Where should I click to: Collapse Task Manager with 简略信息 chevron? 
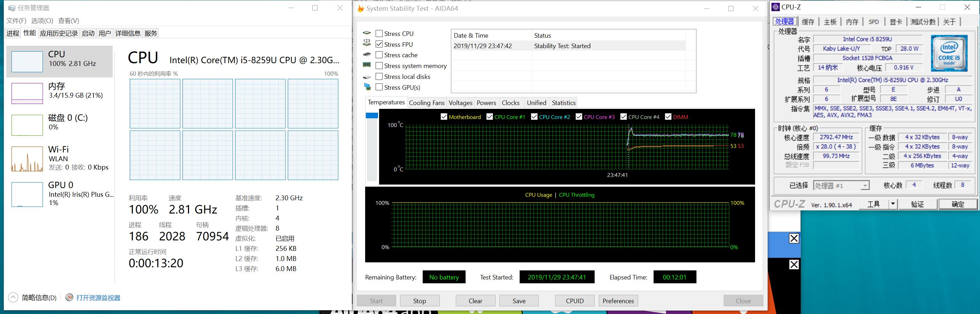[13, 297]
